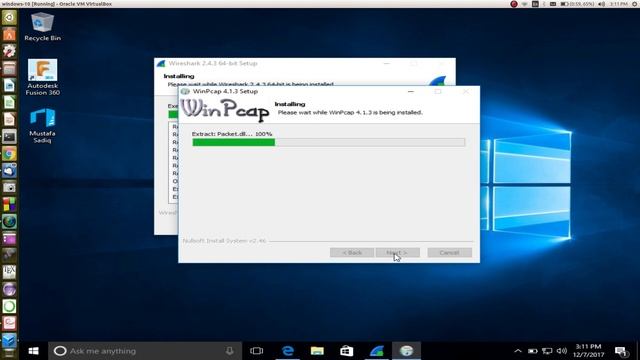Open the Mustafa Sadiq desktop shortcut
The height and width of the screenshot is (360, 640).
42,126
